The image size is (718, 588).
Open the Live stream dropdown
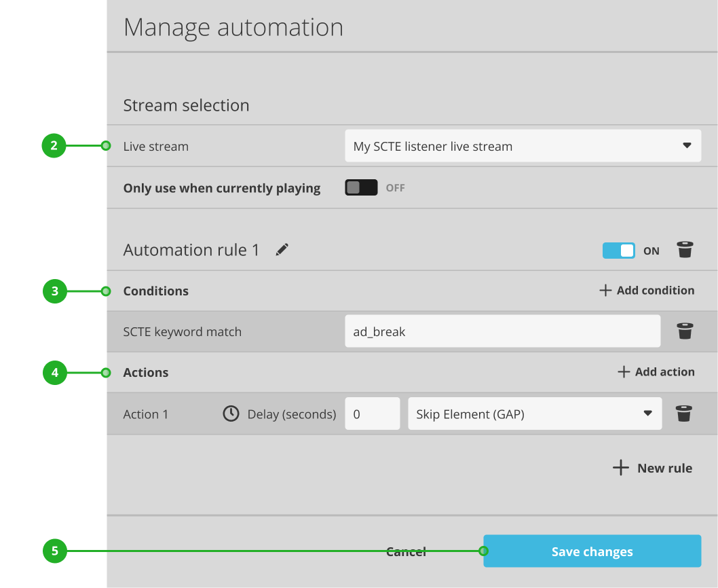(x=523, y=145)
